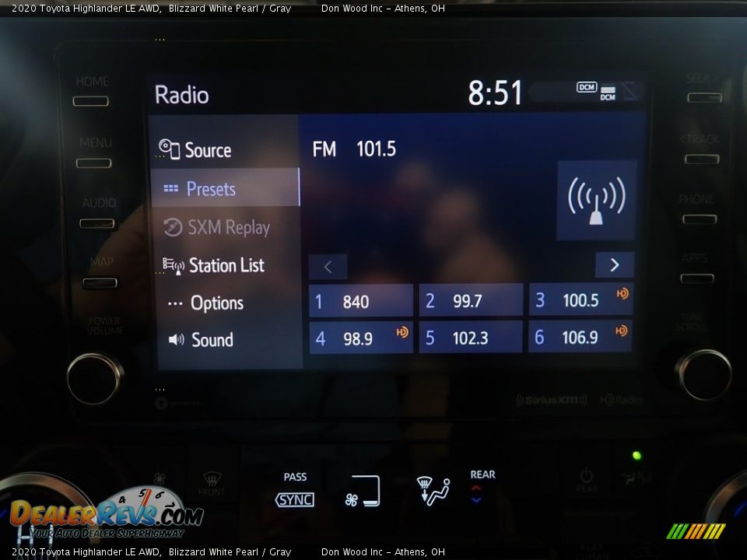Toggle the PASS SYNC climate button
Viewport: 747px width, 560px height.
click(295, 499)
